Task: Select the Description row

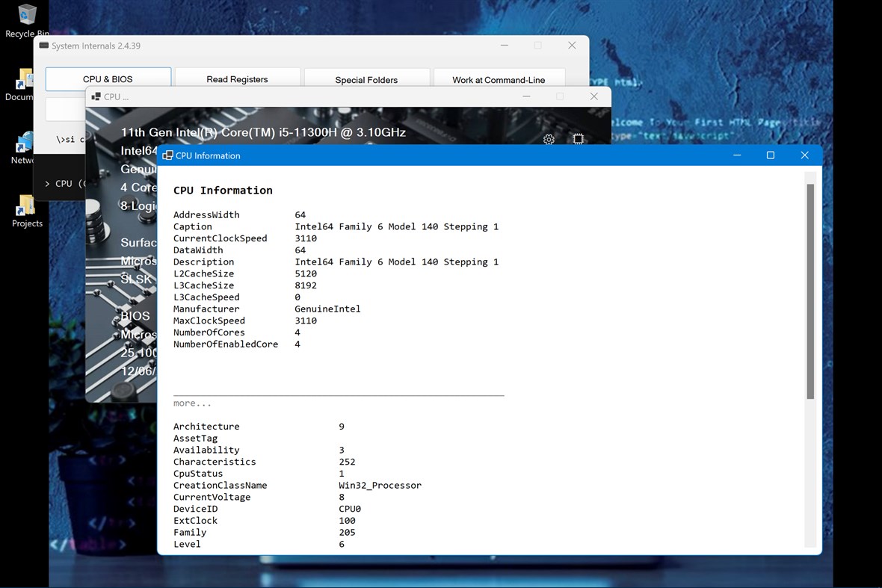Action: tap(336, 262)
